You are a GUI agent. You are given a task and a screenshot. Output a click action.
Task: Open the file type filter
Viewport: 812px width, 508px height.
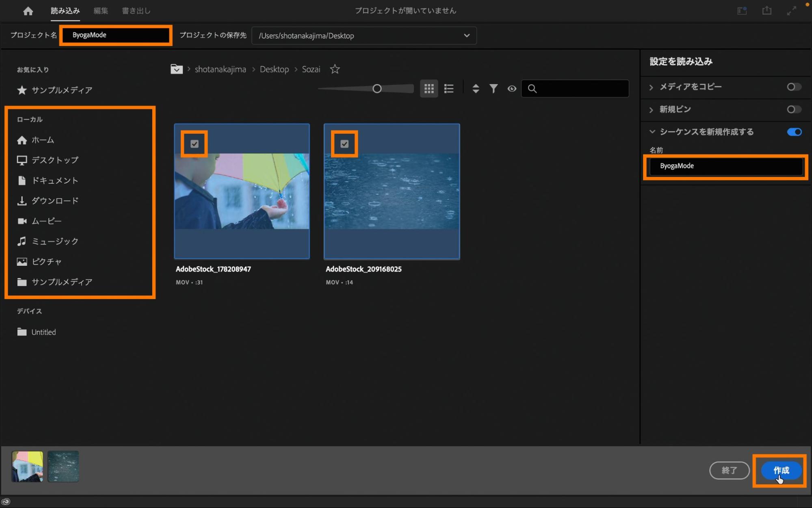click(494, 89)
